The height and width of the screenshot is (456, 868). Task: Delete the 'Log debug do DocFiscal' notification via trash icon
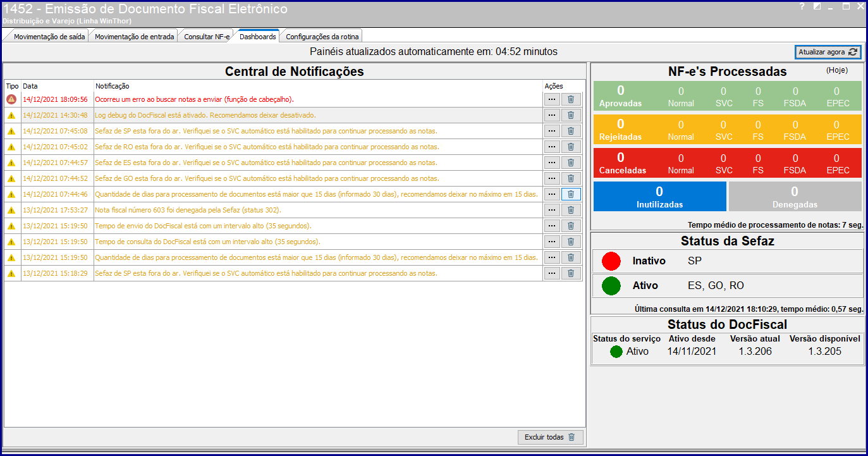point(571,115)
